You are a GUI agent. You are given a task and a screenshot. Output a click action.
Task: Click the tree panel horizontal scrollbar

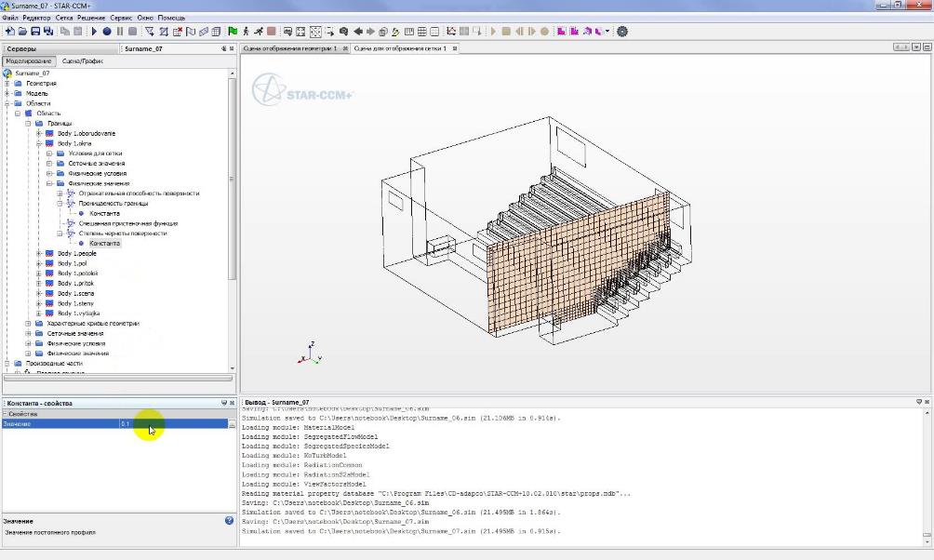click(116, 379)
